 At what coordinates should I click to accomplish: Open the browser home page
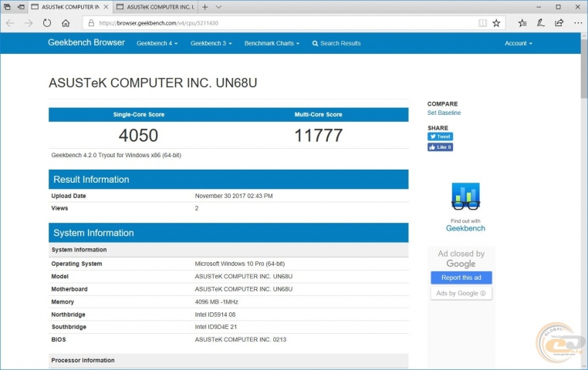tap(66, 23)
